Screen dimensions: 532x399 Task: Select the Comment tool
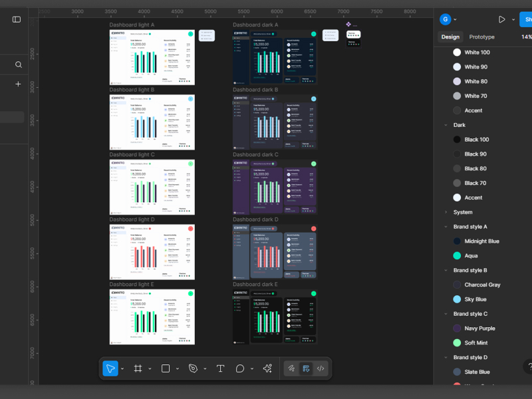[x=240, y=368]
